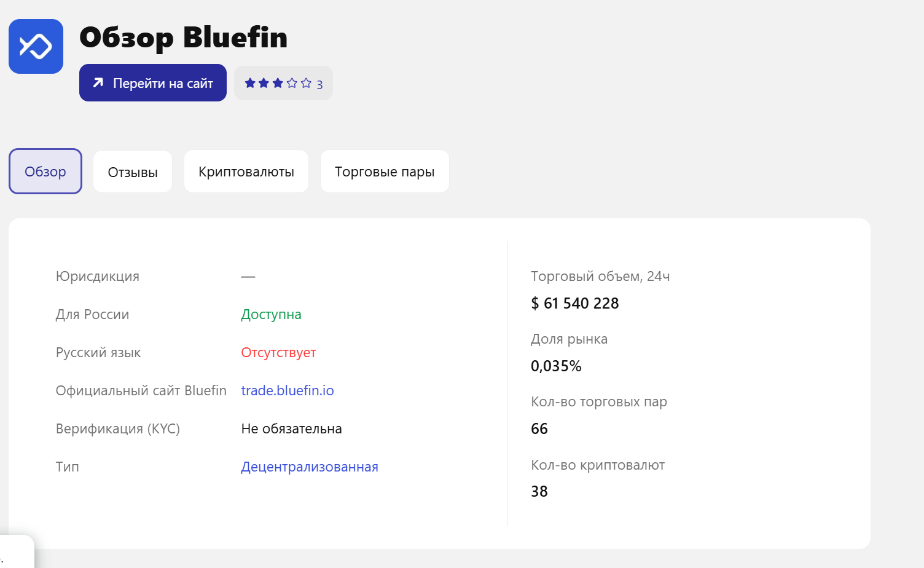Click the 24h trading volume value
This screenshot has height=568, width=924.
[574, 302]
